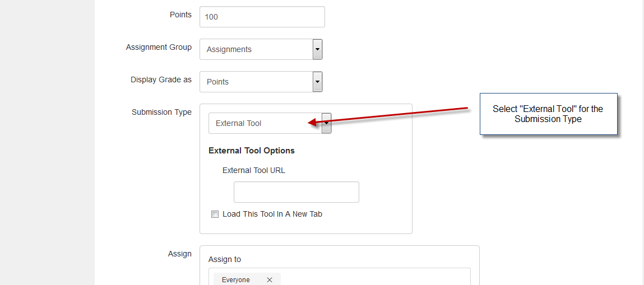Click the Select External Tool instruction callout box
This screenshot has width=644, height=285.
[x=548, y=114]
